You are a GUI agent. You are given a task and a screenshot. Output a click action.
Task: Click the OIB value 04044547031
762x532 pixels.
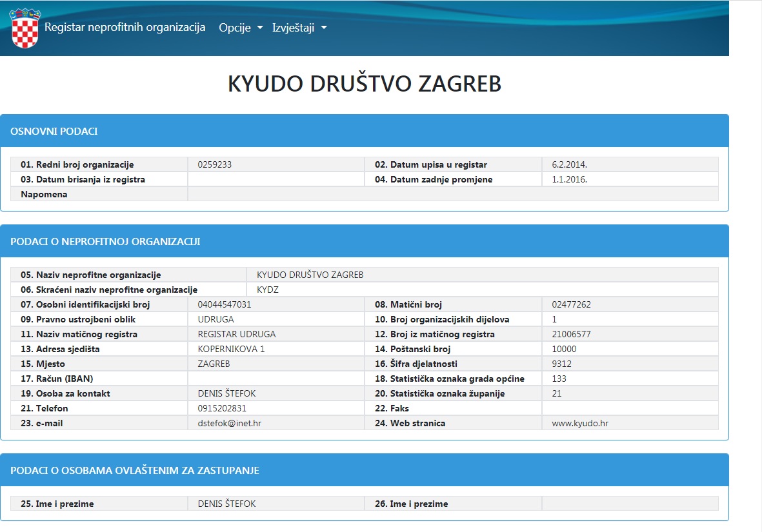pyautogui.click(x=224, y=304)
